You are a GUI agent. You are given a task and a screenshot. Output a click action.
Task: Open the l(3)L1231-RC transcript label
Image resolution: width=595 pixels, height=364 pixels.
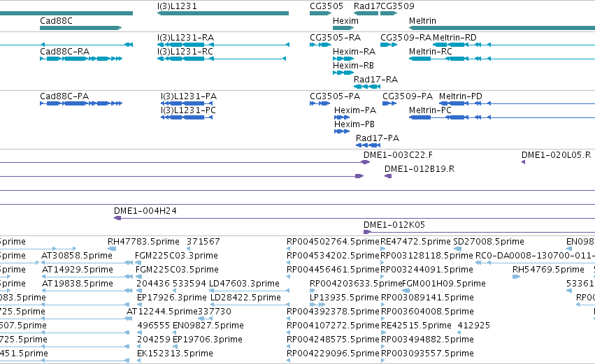pyautogui.click(x=185, y=52)
